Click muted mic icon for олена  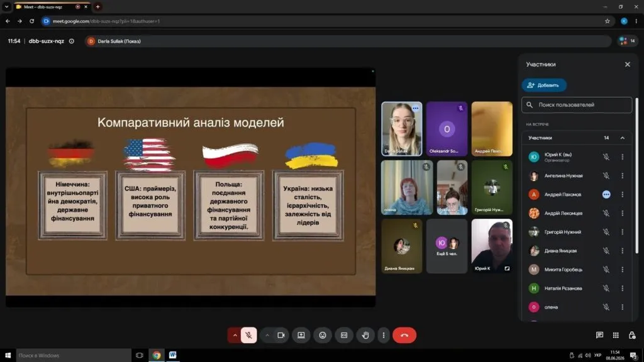click(x=606, y=307)
